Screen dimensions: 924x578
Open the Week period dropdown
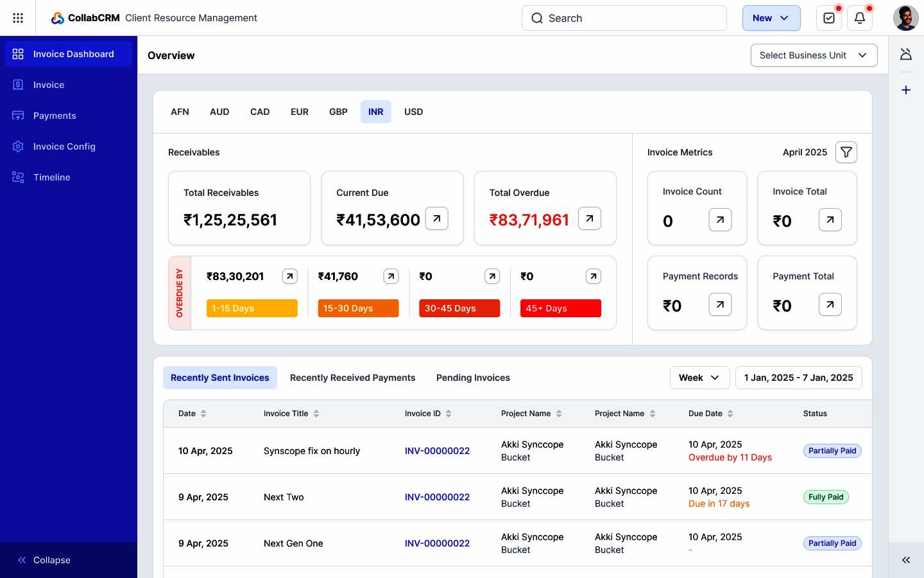coord(699,378)
